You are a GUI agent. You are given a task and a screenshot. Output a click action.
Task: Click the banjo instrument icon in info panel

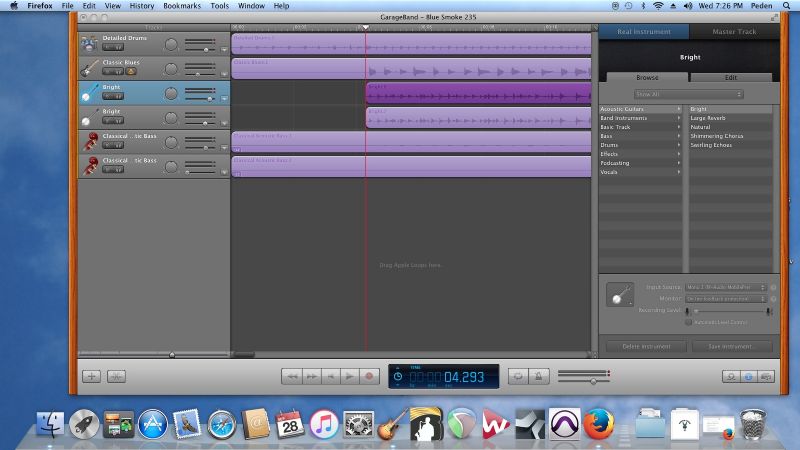619,296
